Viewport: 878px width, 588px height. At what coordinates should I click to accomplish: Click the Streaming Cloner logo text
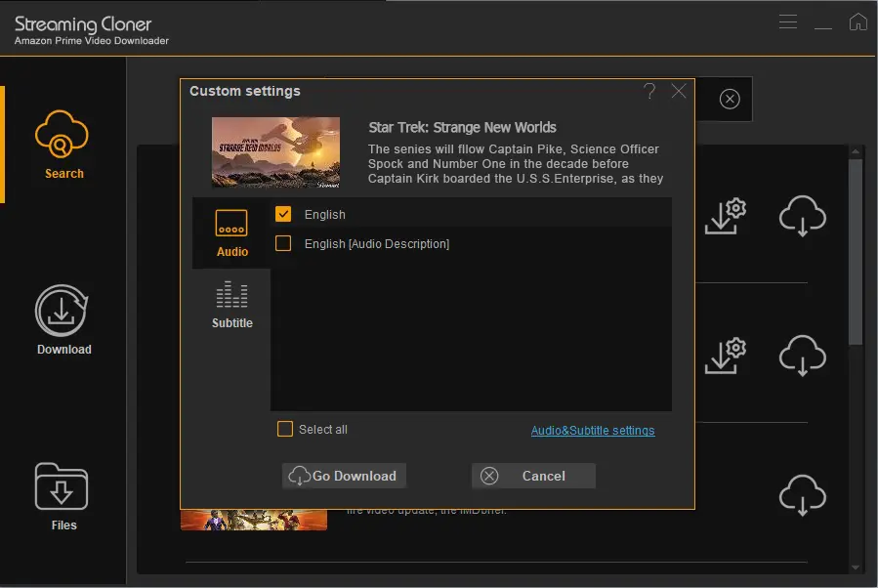pos(83,23)
